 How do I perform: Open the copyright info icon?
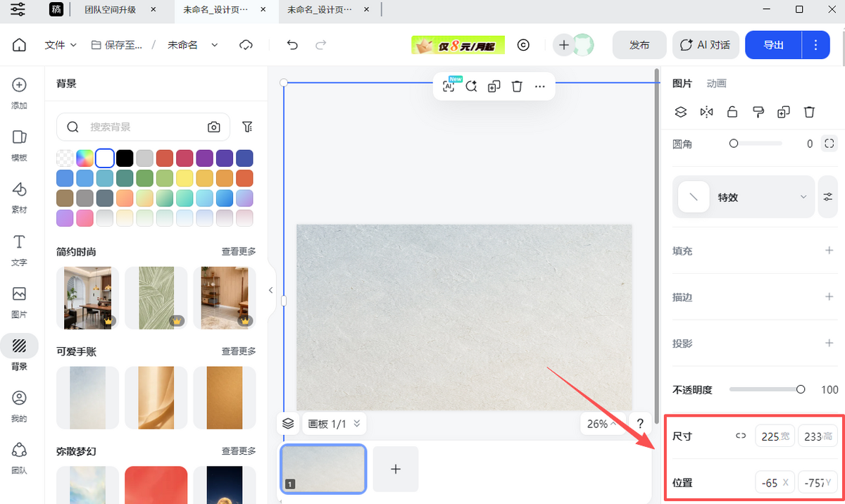coord(523,45)
